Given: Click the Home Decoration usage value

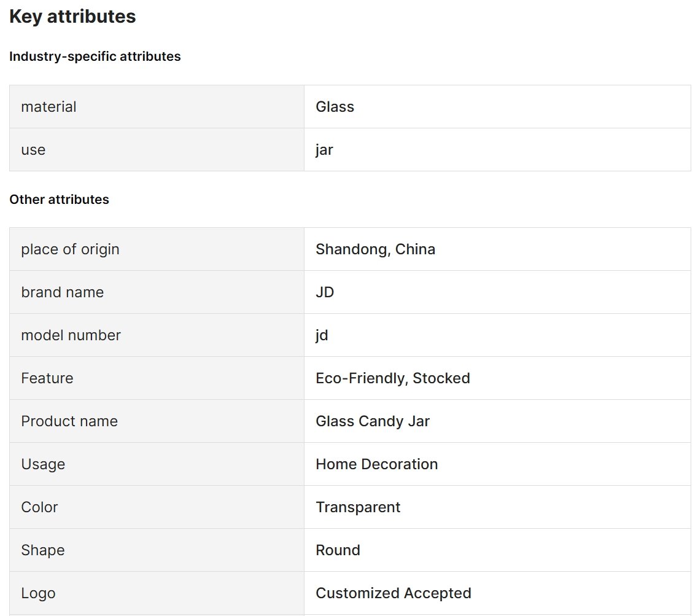Looking at the screenshot, I should click(376, 464).
